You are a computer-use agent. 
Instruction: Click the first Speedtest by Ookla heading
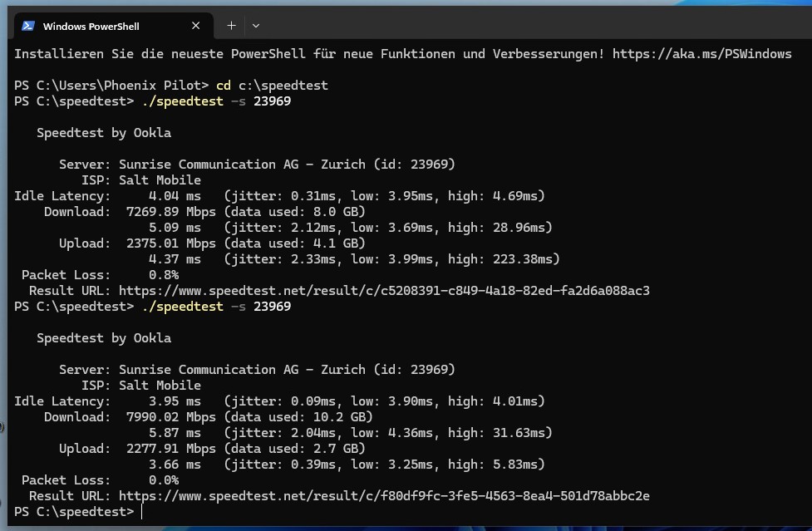coord(104,133)
